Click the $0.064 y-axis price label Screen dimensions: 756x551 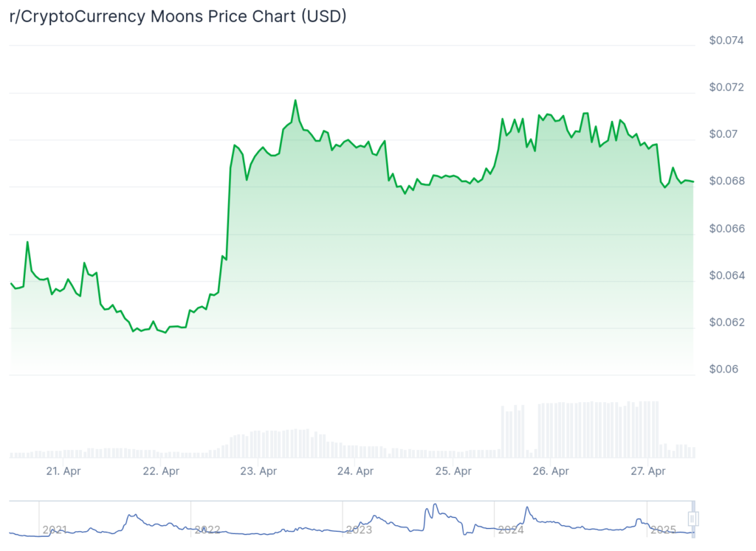pos(726,276)
